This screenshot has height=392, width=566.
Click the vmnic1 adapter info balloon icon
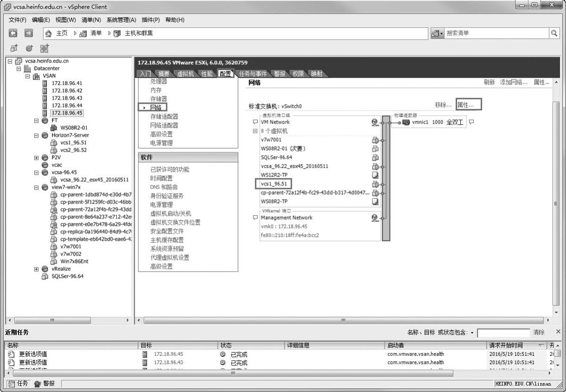pyautogui.click(x=472, y=122)
